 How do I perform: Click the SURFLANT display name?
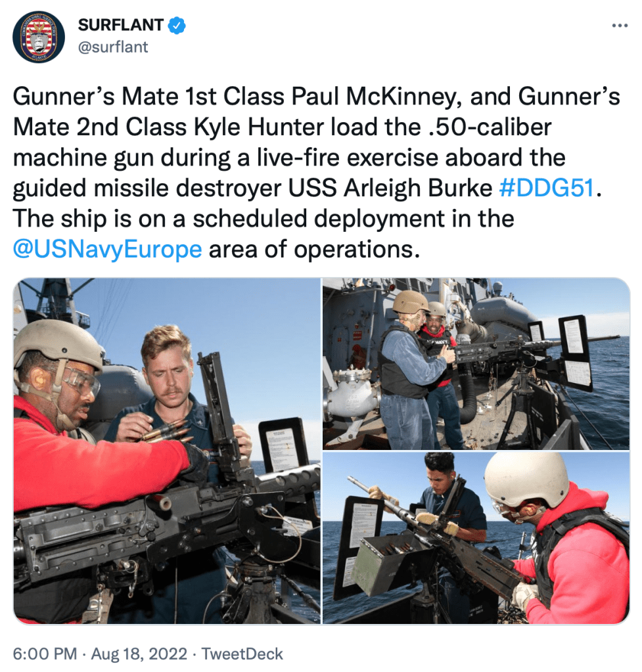pyautogui.click(x=120, y=25)
